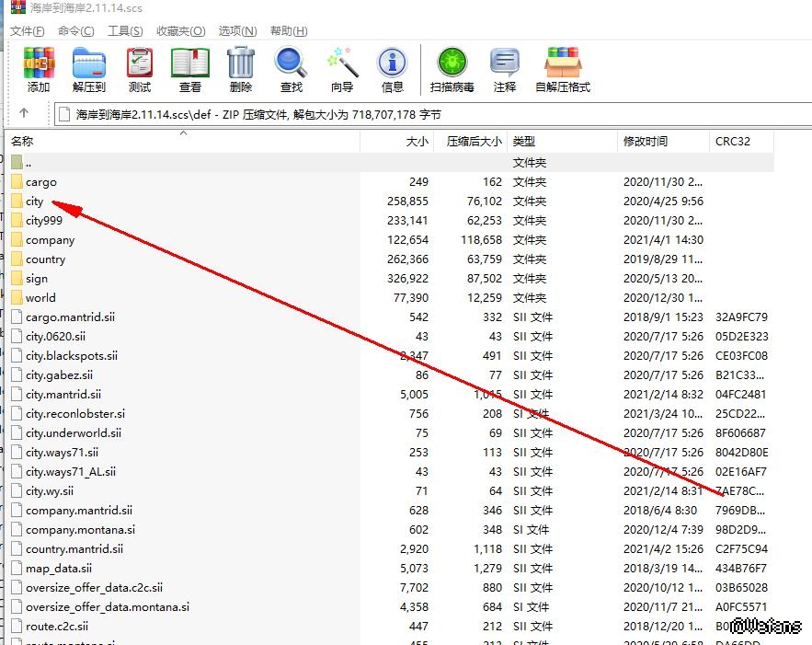Click the 解压到 (Extract to) icon
This screenshot has height=645, width=812.
pos(89,70)
